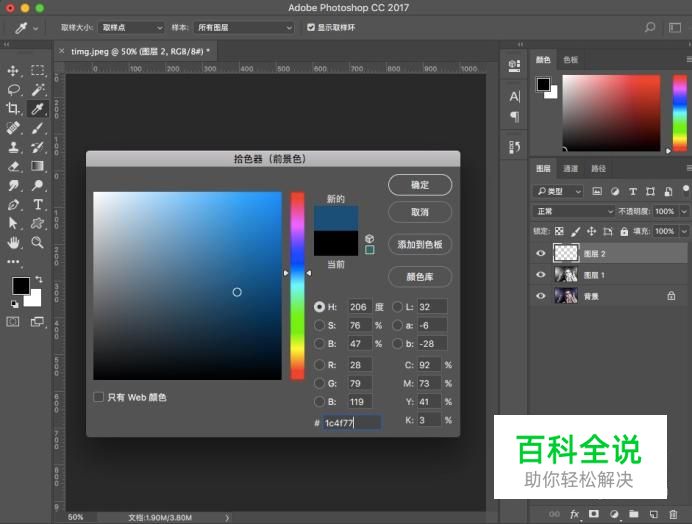Select the Pen tool
This screenshot has width=692, height=524.
pos(13,204)
